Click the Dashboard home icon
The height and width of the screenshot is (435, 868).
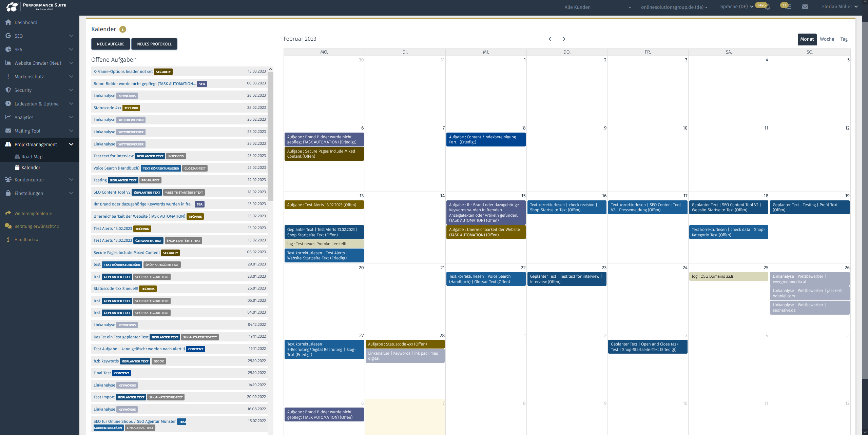tap(8, 22)
